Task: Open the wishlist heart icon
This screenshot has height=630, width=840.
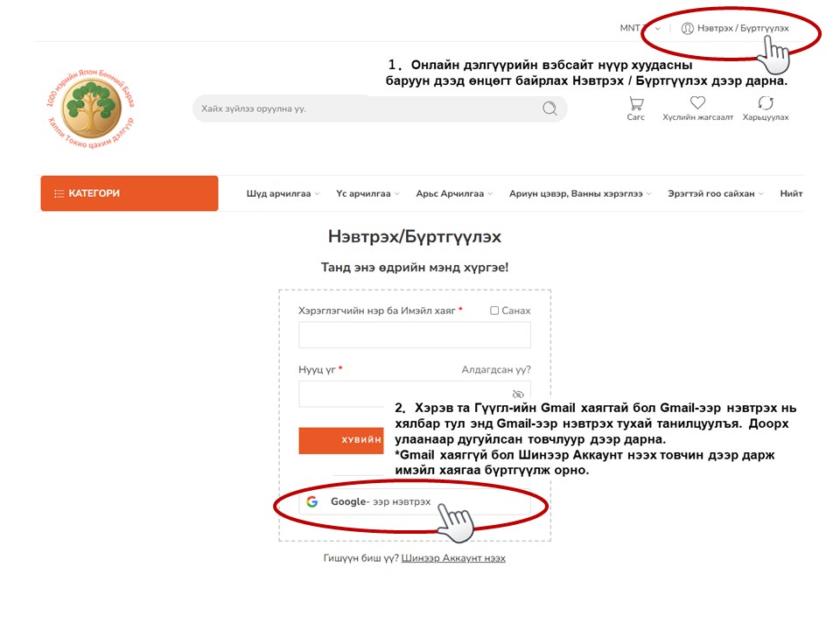Action: [697, 102]
